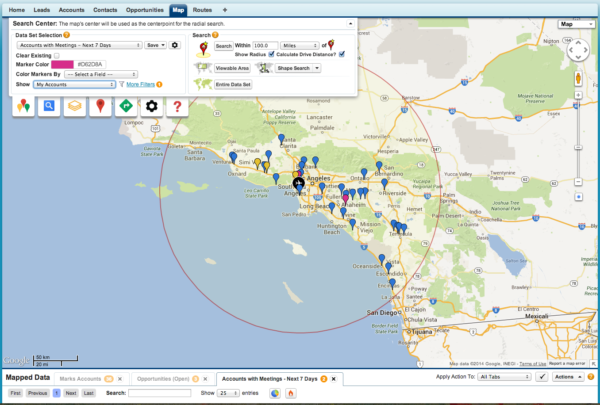Open the Map type dropdown
Viewport: 600px width, 405px height.
click(x=576, y=24)
